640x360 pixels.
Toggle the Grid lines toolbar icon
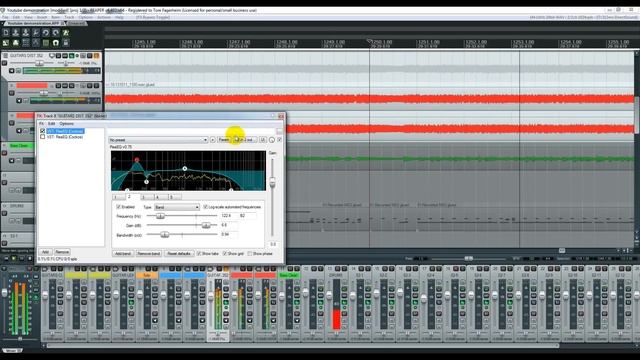(x=46, y=42)
